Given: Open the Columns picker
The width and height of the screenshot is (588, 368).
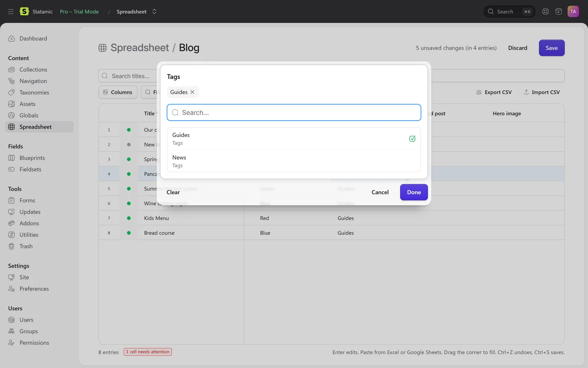Looking at the screenshot, I should click(118, 92).
